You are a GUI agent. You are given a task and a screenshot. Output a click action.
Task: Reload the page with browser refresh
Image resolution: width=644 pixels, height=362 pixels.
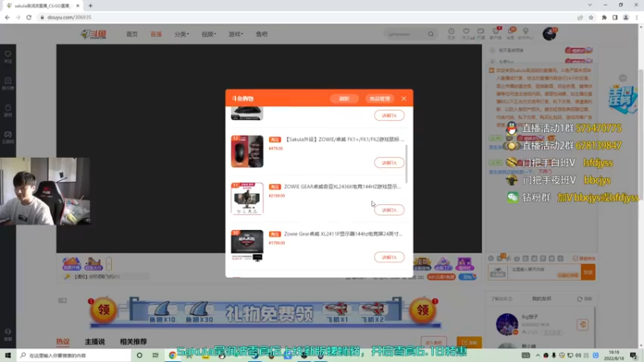29,17
